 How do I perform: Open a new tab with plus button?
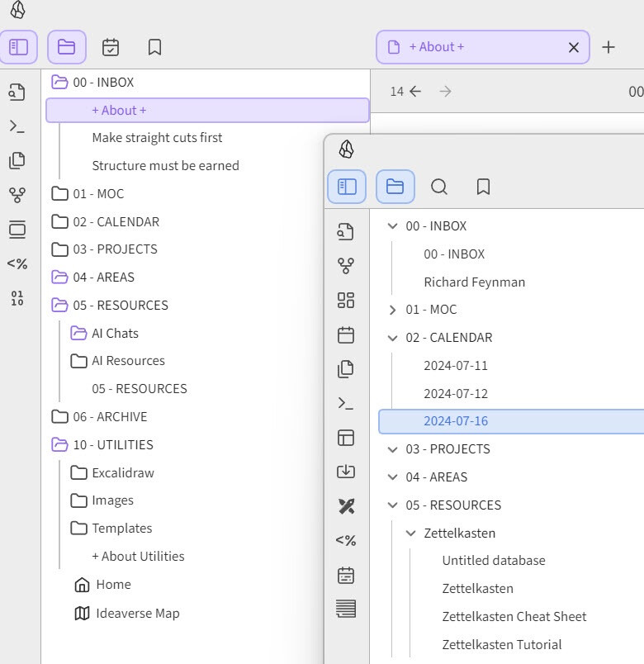point(608,47)
